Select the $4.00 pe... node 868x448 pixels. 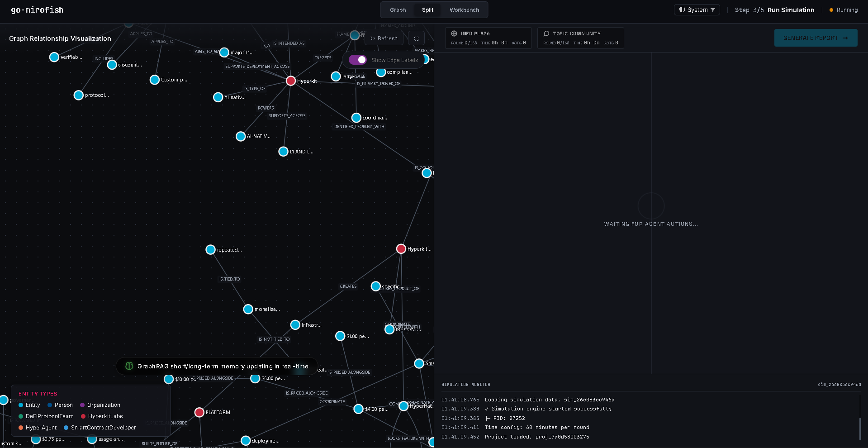pyautogui.click(x=359, y=409)
